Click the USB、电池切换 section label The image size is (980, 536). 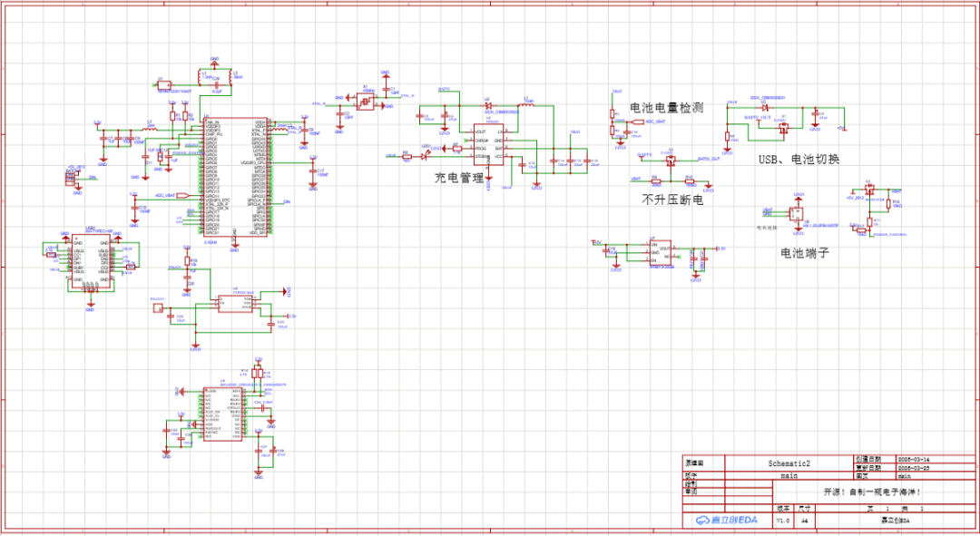click(x=799, y=159)
